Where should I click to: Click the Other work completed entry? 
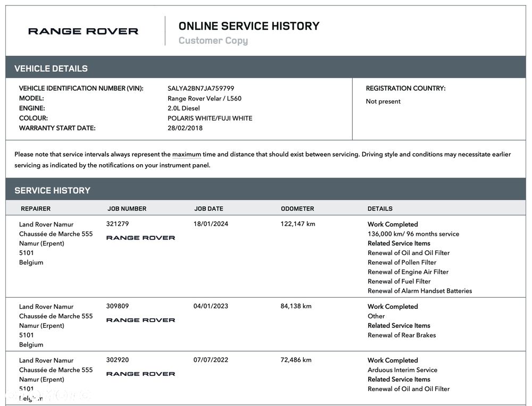pos(376,316)
